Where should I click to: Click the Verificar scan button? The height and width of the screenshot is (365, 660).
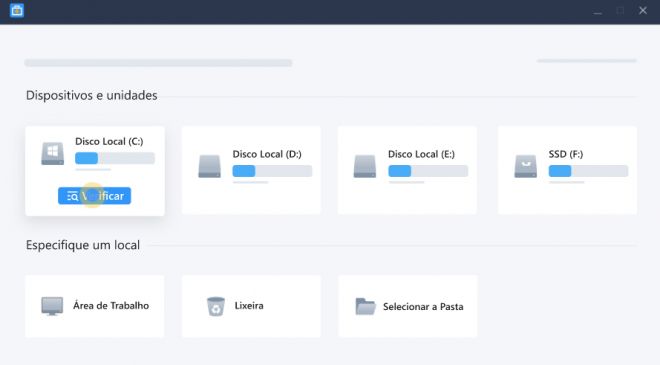pos(94,196)
